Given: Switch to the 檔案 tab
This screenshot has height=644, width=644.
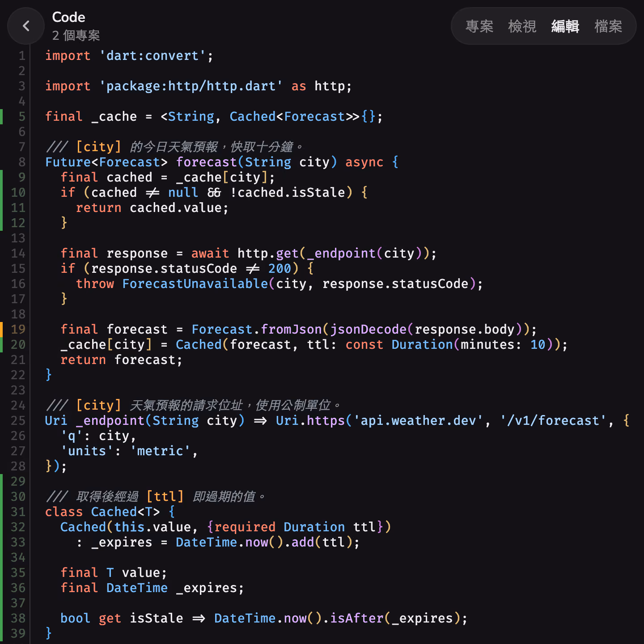Looking at the screenshot, I should pyautogui.click(x=608, y=26).
